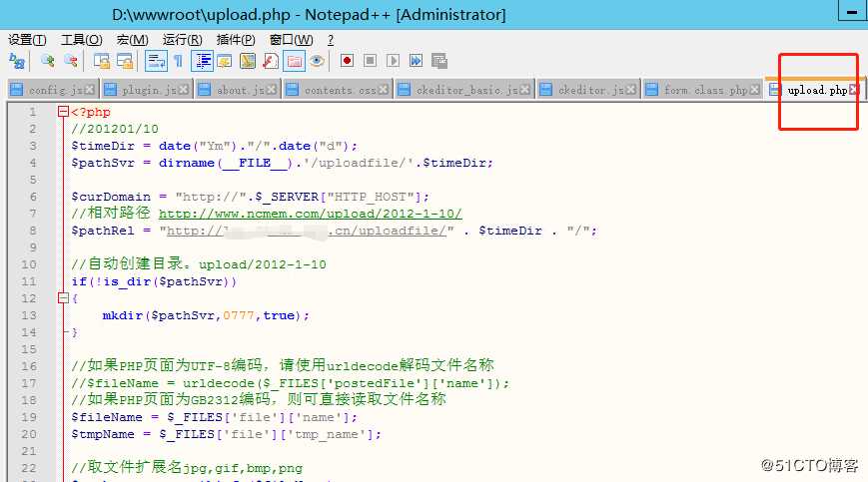The height and width of the screenshot is (482, 868).
Task: Collapse the code block fold marker on line 12
Action: [x=63, y=298]
